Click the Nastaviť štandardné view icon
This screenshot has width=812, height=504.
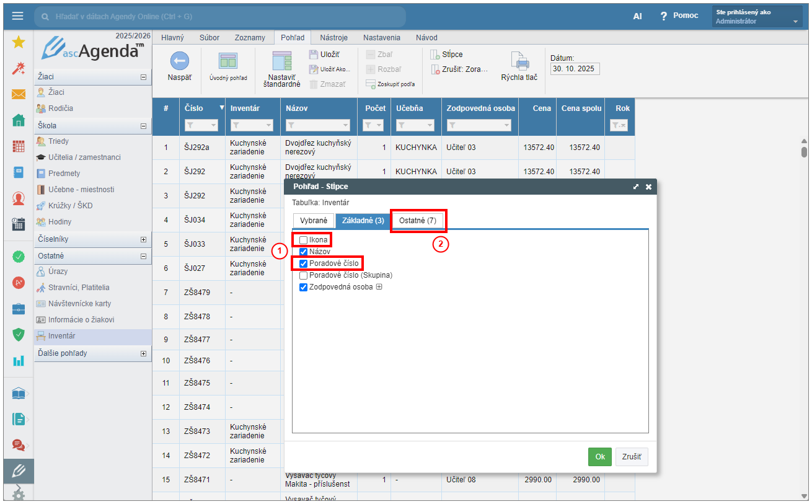[x=281, y=61]
